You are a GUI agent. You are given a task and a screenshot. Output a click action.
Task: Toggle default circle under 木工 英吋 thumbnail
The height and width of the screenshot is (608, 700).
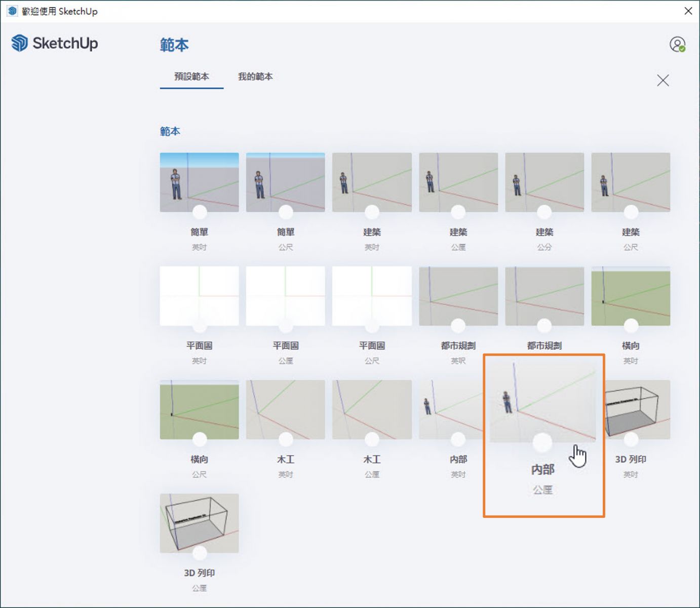point(286,439)
